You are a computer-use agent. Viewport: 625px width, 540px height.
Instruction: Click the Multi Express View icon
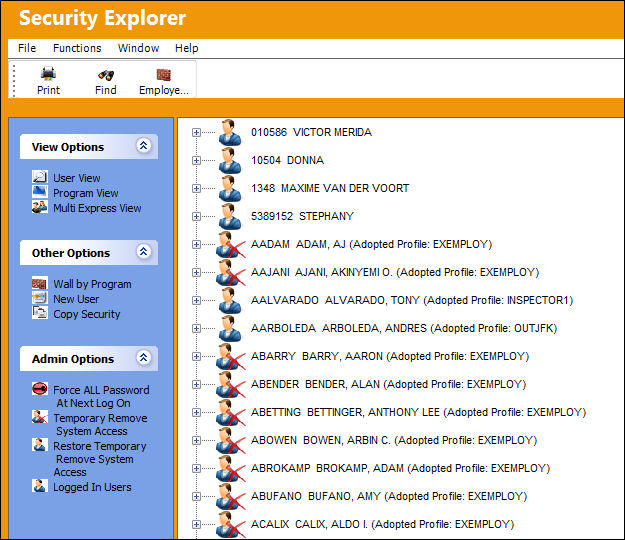(40, 207)
